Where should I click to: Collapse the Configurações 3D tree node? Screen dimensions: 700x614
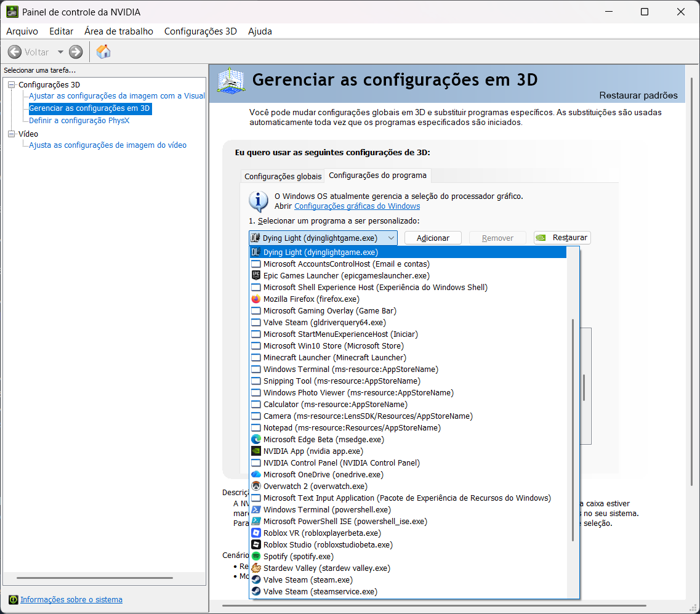click(12, 84)
